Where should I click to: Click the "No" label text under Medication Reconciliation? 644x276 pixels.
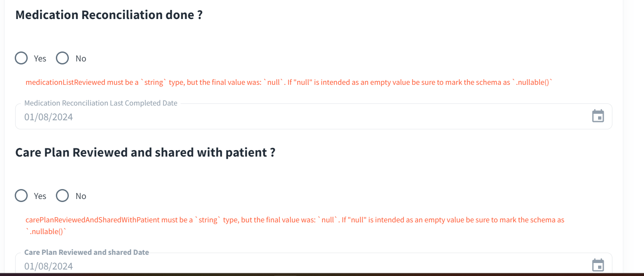pos(81,58)
